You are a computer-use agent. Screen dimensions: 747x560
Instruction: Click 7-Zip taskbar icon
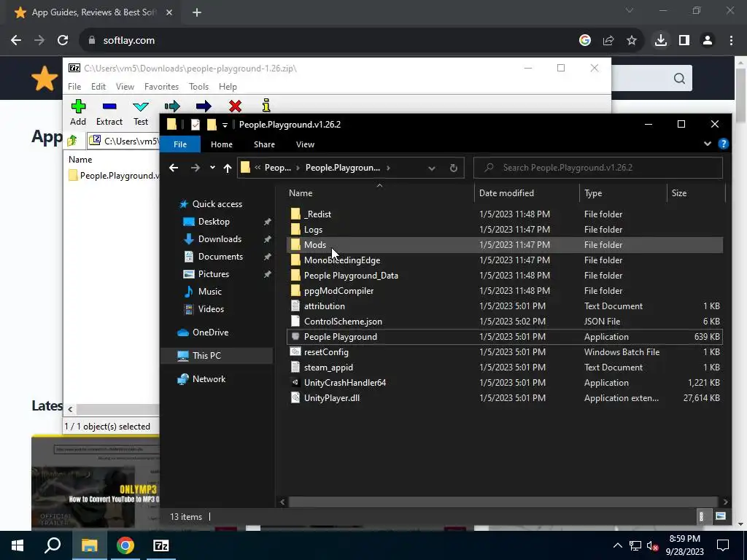[x=161, y=545]
